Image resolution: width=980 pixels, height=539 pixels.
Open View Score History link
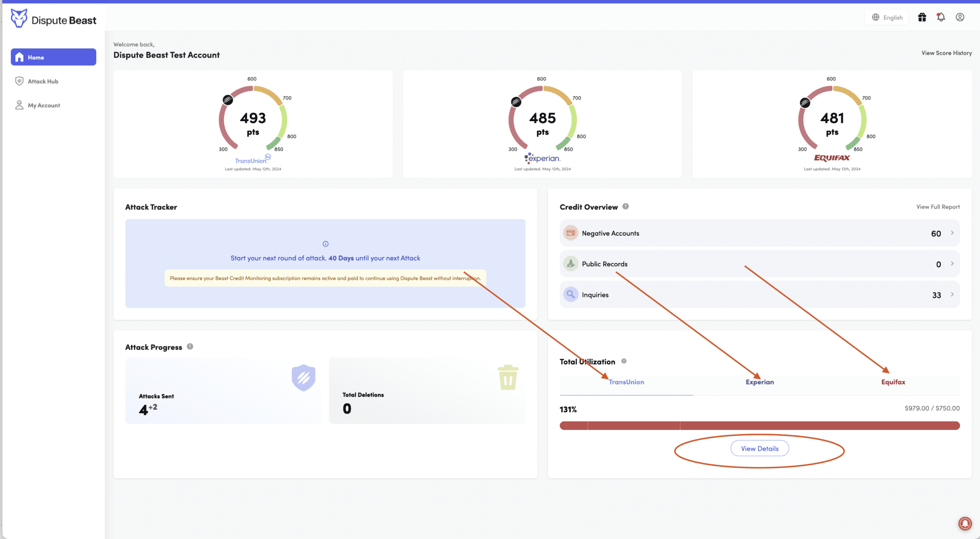pyautogui.click(x=946, y=53)
